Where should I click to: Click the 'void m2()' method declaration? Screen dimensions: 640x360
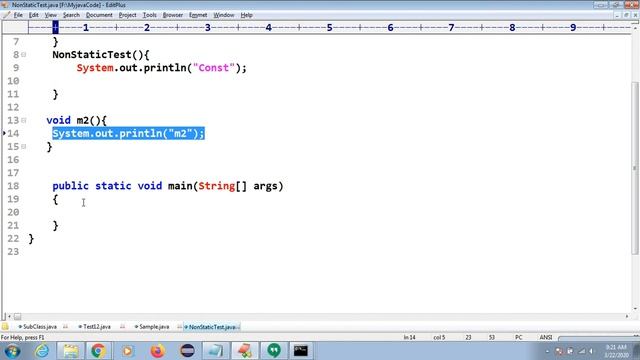click(76, 120)
